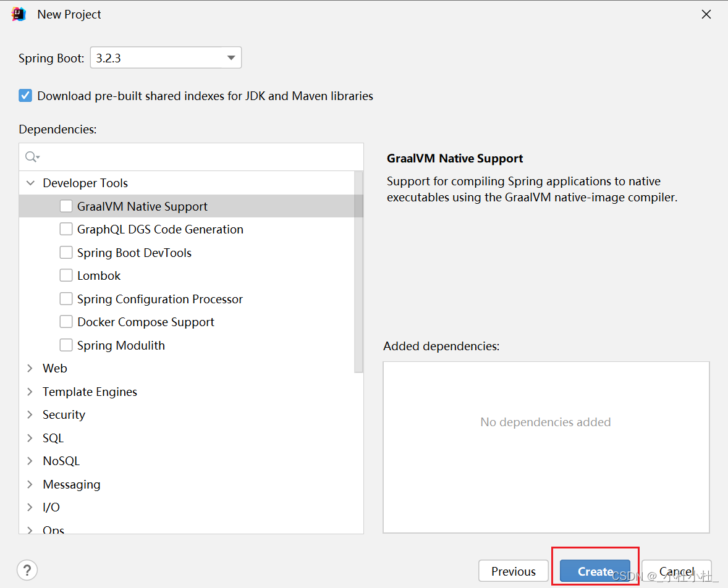The image size is (728, 588).
Task: Select the Security tree label
Action: pyautogui.click(x=64, y=414)
